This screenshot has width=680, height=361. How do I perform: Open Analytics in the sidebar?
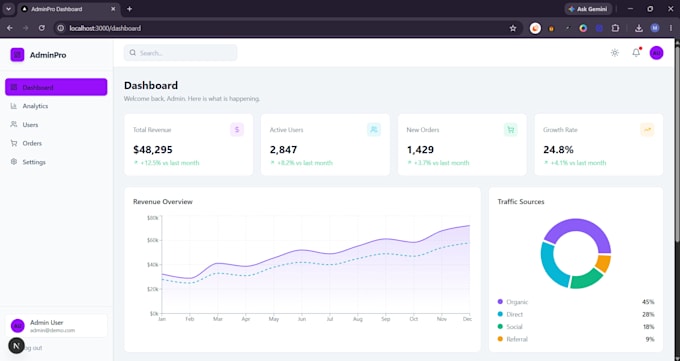56,106
